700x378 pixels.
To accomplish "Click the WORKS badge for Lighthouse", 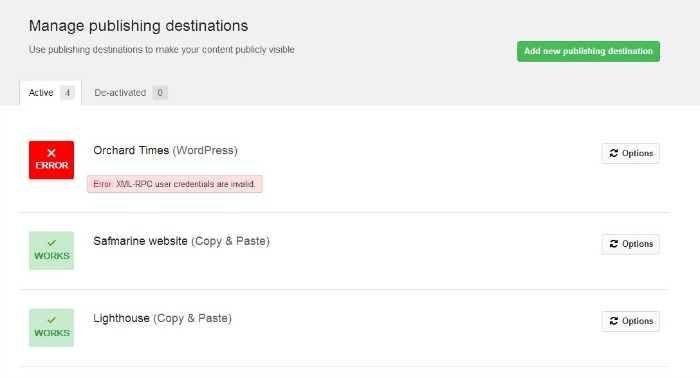I will [51, 328].
